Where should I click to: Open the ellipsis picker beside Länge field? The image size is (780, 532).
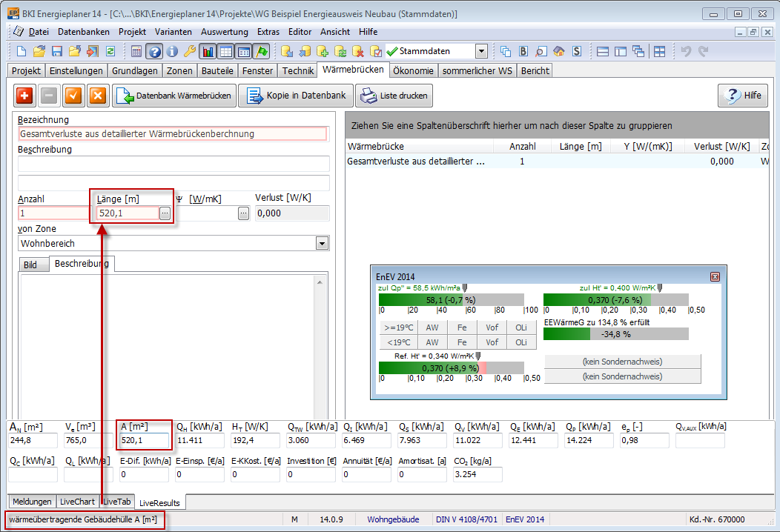[x=165, y=213]
